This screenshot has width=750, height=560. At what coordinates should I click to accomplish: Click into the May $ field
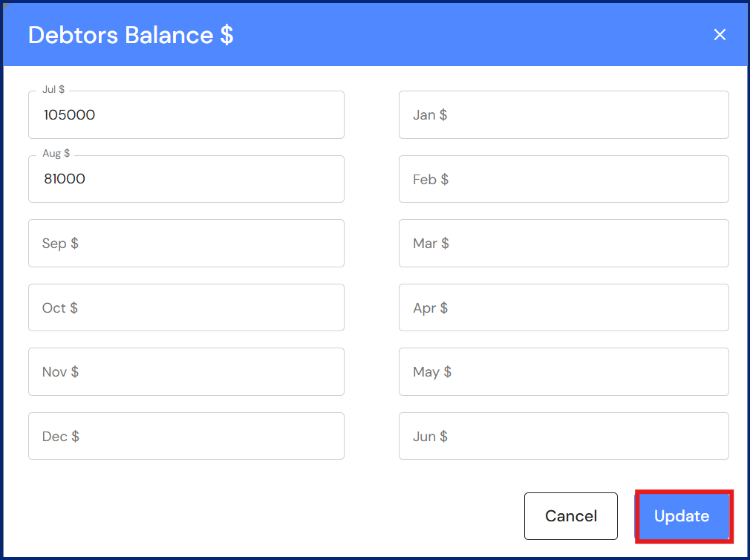[x=563, y=372]
